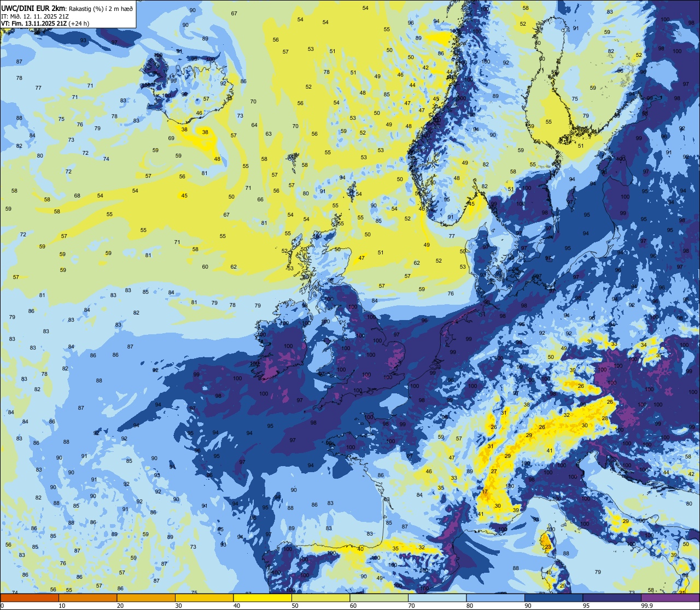Click the '70' legend scale label

click(x=411, y=606)
